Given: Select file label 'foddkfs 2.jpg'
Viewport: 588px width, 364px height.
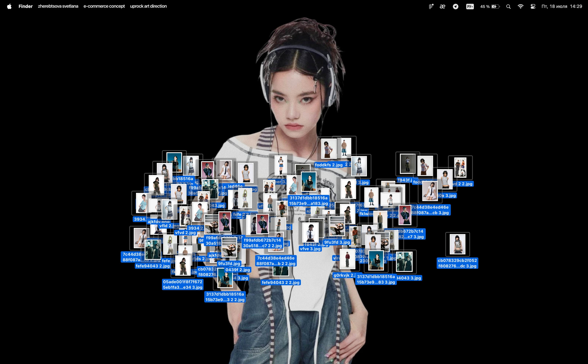Looking at the screenshot, I should click(329, 165).
